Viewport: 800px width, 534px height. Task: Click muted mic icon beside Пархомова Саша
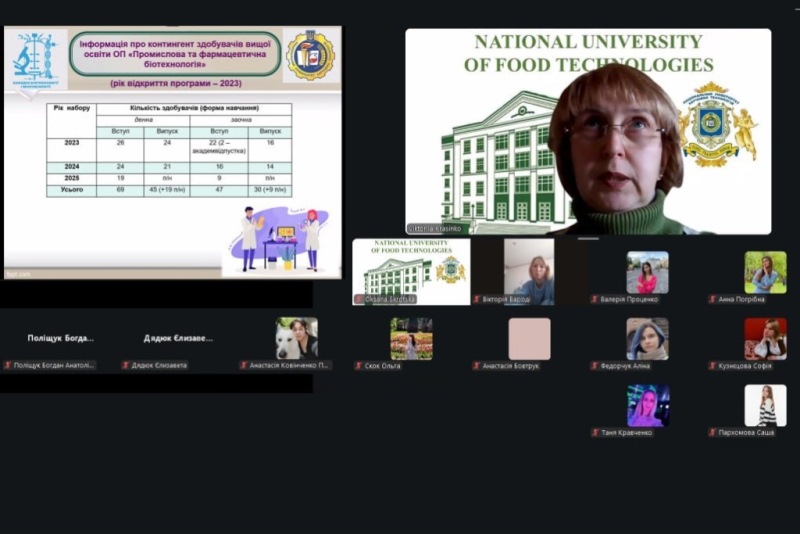[x=712, y=433]
